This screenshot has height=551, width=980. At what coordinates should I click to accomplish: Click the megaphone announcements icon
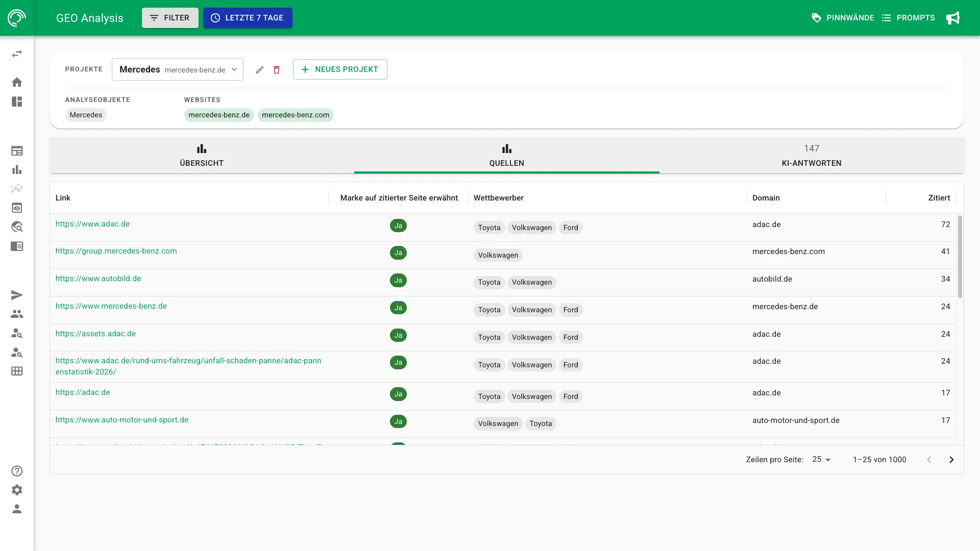coord(953,18)
